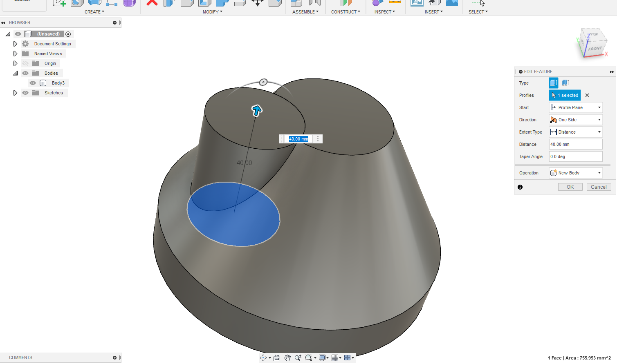
Task: Click the Pan hand tool
Action: pyautogui.click(x=287, y=358)
